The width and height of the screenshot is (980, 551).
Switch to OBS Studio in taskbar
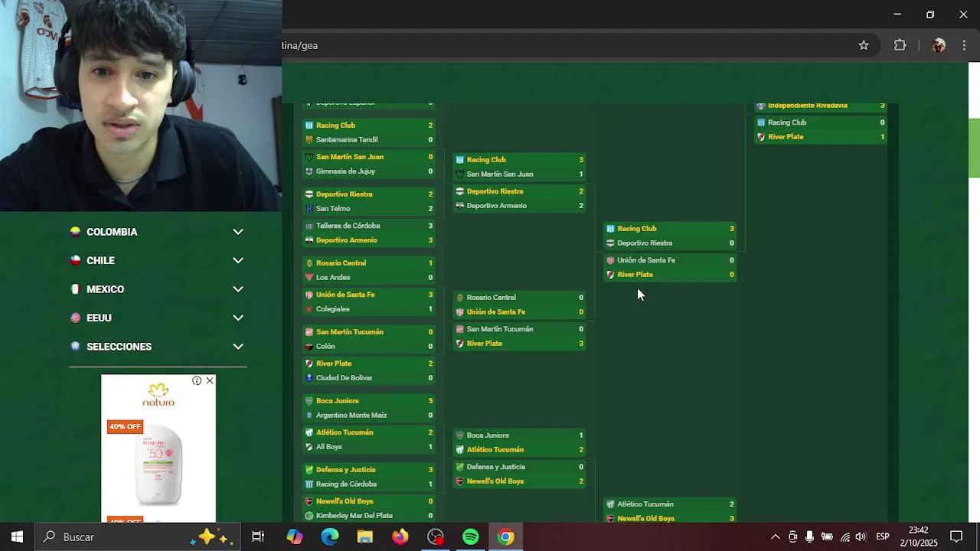coord(436,537)
